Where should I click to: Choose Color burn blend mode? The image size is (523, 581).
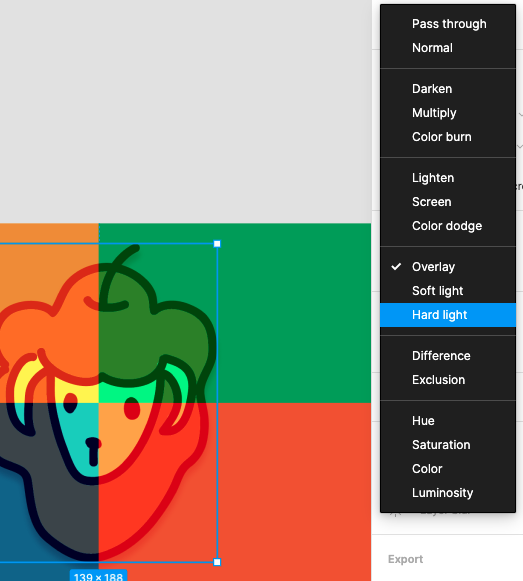coord(448,137)
